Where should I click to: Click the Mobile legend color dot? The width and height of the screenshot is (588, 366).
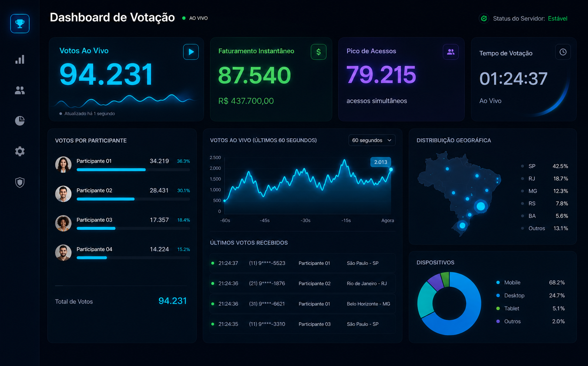point(498,283)
